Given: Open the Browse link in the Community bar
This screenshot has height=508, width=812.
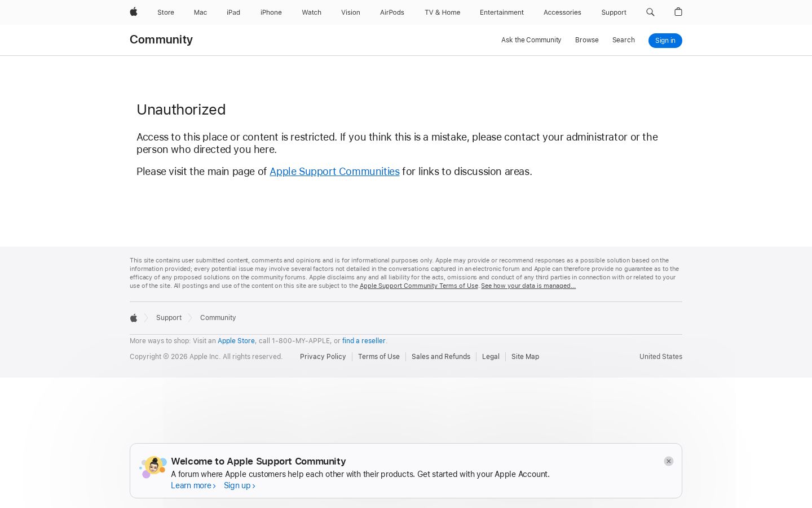Looking at the screenshot, I should click(x=587, y=40).
